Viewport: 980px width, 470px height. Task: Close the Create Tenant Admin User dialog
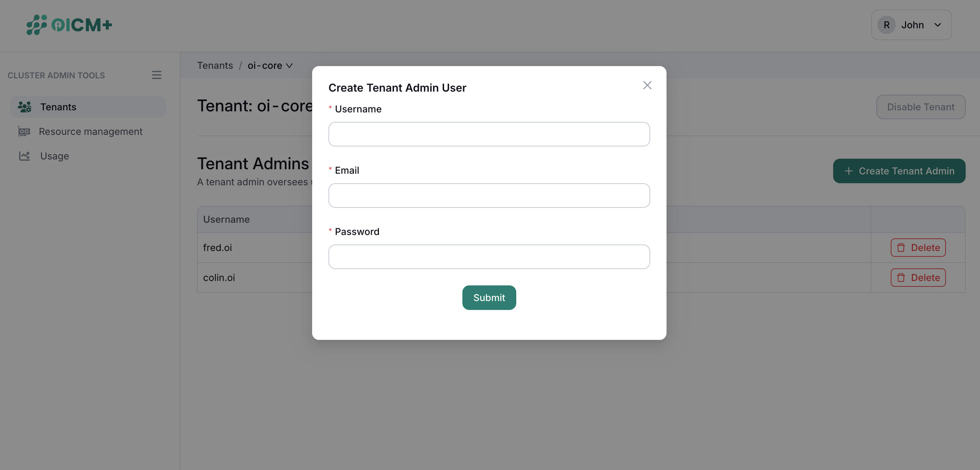pyautogui.click(x=647, y=85)
